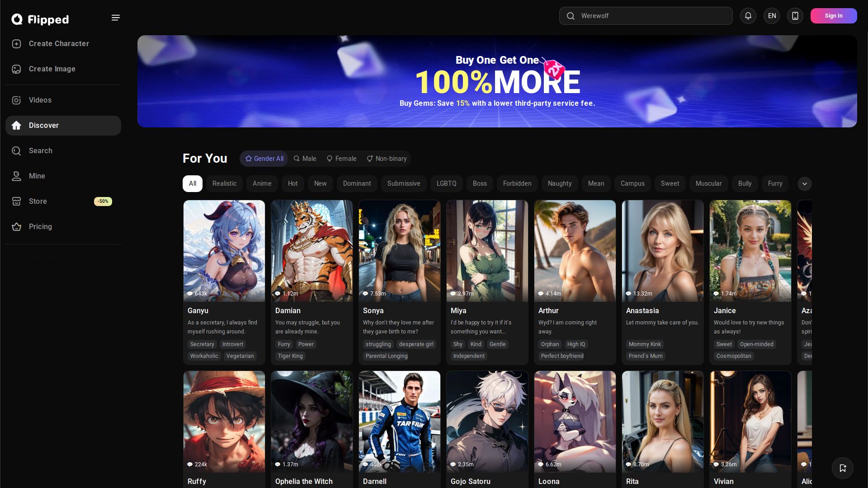Click the Tiger King tag on Damian

[x=290, y=356]
